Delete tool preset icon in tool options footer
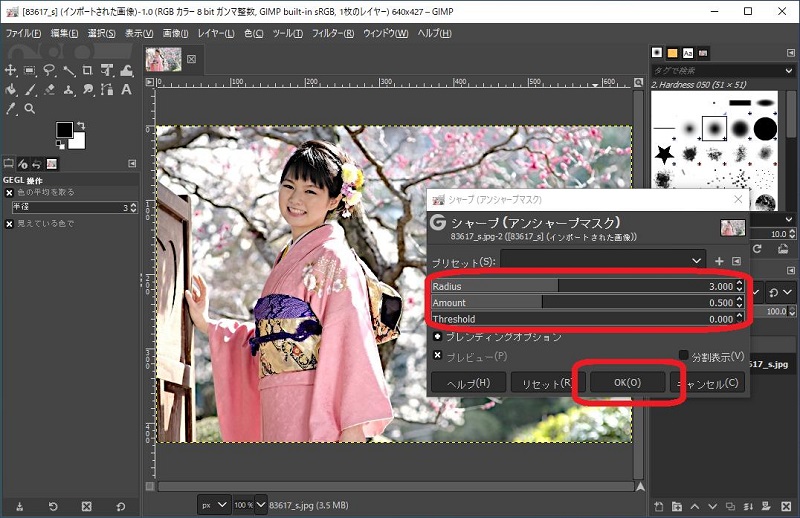The image size is (800, 518). [87, 507]
